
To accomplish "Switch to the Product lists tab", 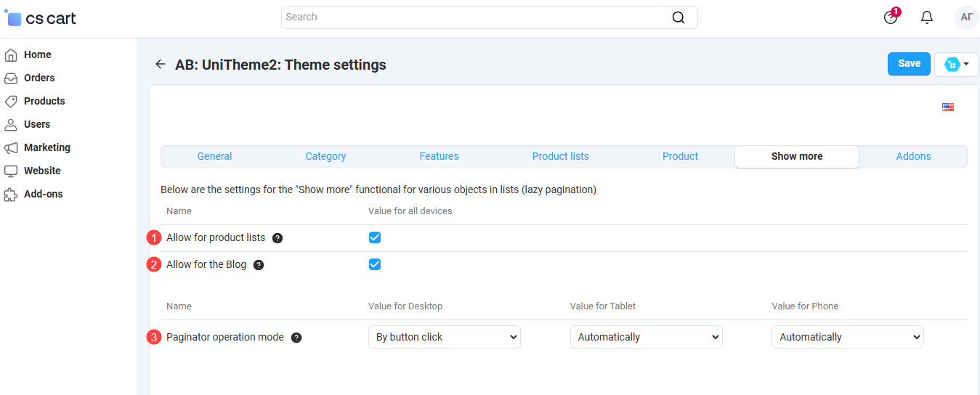I will pyautogui.click(x=560, y=156).
